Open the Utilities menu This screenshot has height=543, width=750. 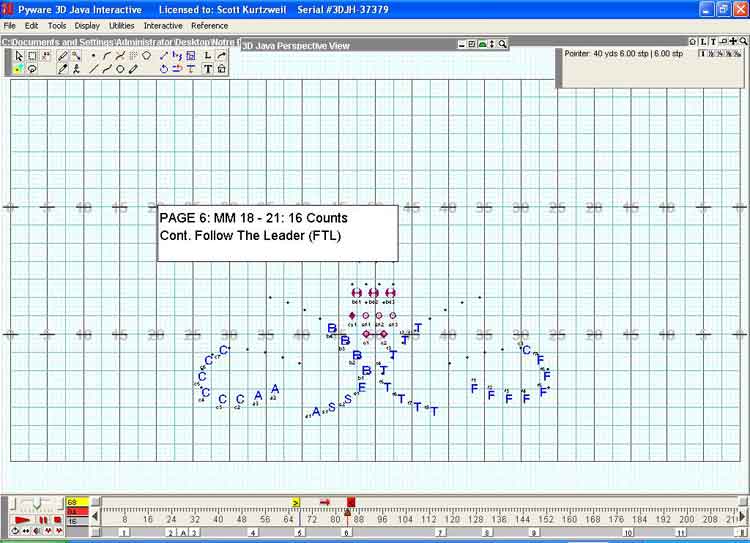[x=121, y=25]
